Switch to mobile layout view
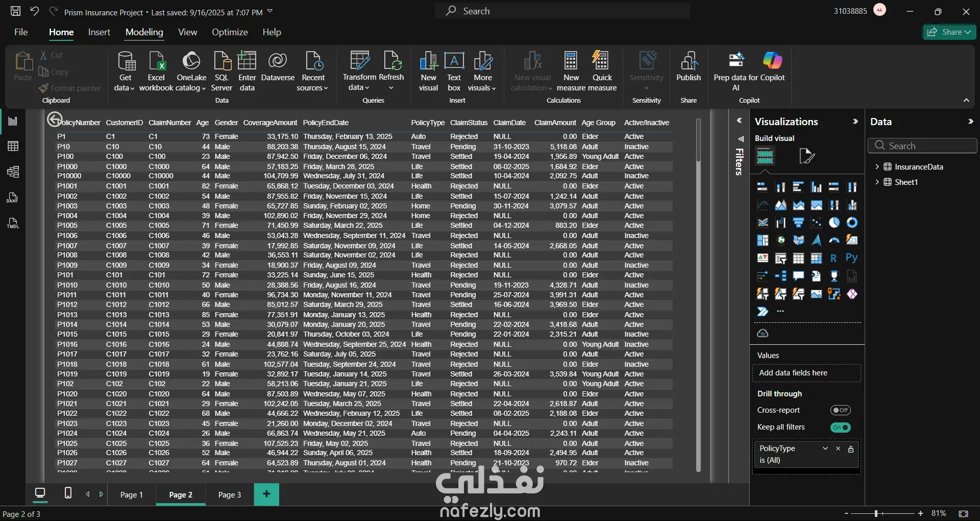 pos(68,493)
